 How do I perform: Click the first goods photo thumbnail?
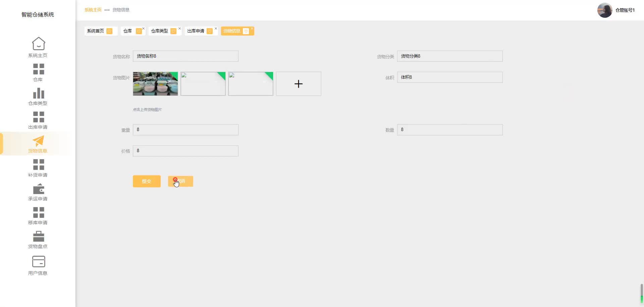pos(155,84)
